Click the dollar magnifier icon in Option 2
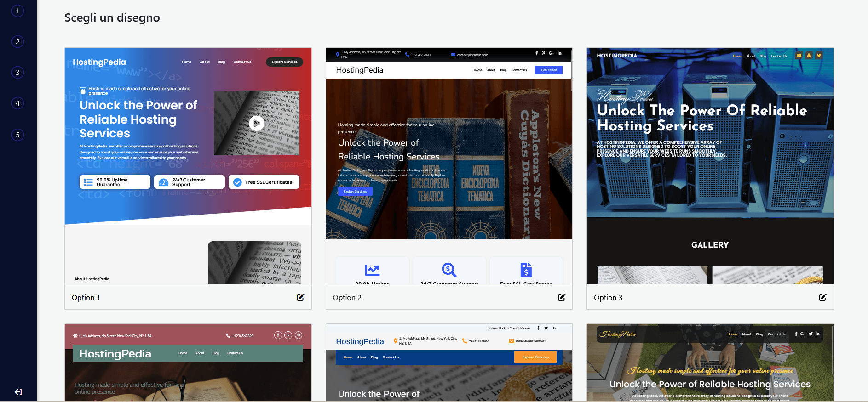Viewport: 868px width, 402px height. click(x=449, y=270)
